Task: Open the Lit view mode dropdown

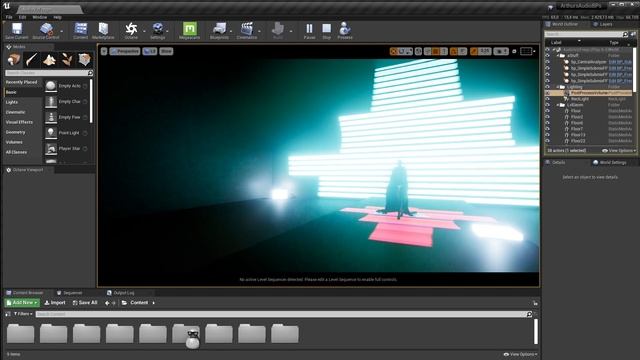Action: [150, 51]
